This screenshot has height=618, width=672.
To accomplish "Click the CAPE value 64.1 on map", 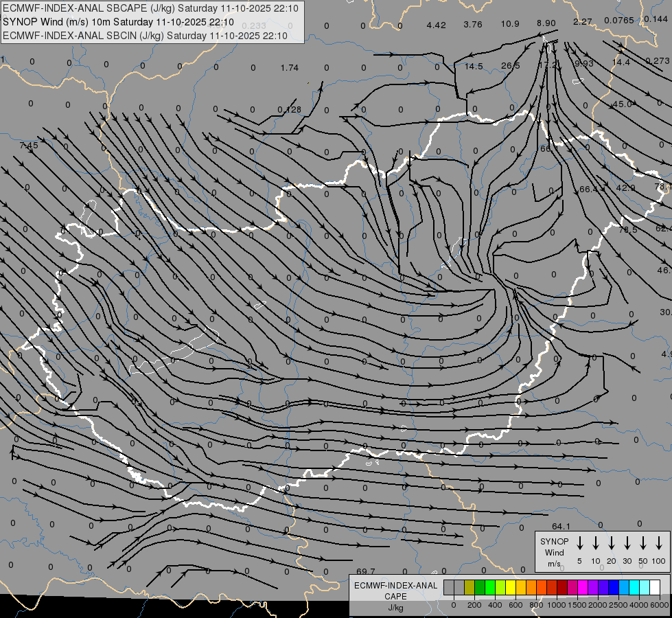I will coord(561,526).
